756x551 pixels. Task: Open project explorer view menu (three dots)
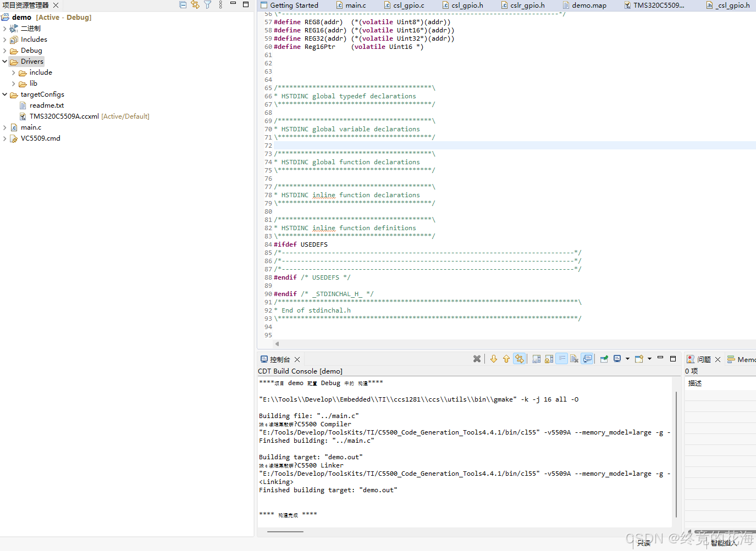coord(220,4)
